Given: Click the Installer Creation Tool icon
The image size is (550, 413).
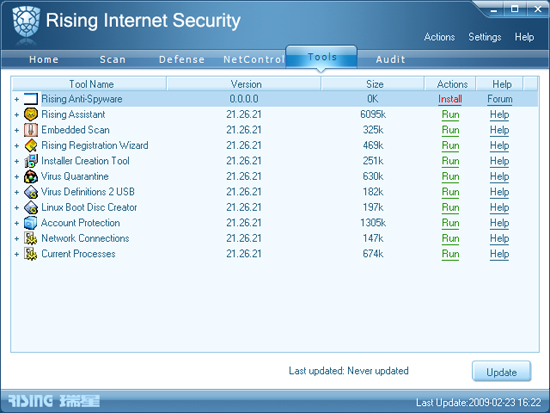Looking at the screenshot, I should coord(31,161).
